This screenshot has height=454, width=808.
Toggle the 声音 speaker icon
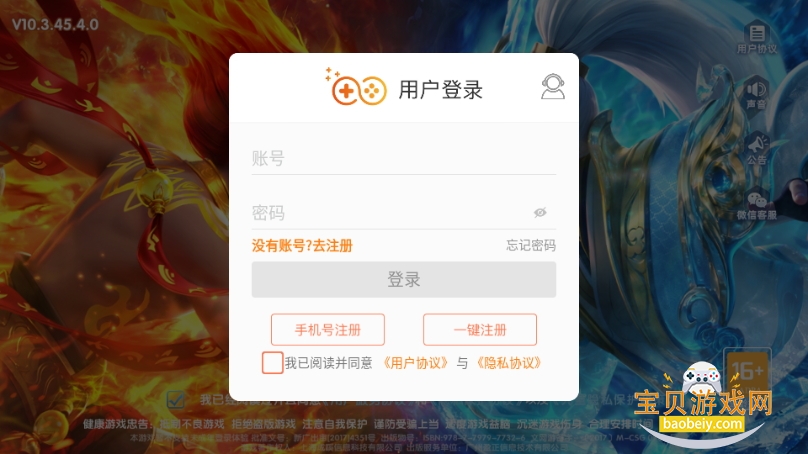point(756,89)
